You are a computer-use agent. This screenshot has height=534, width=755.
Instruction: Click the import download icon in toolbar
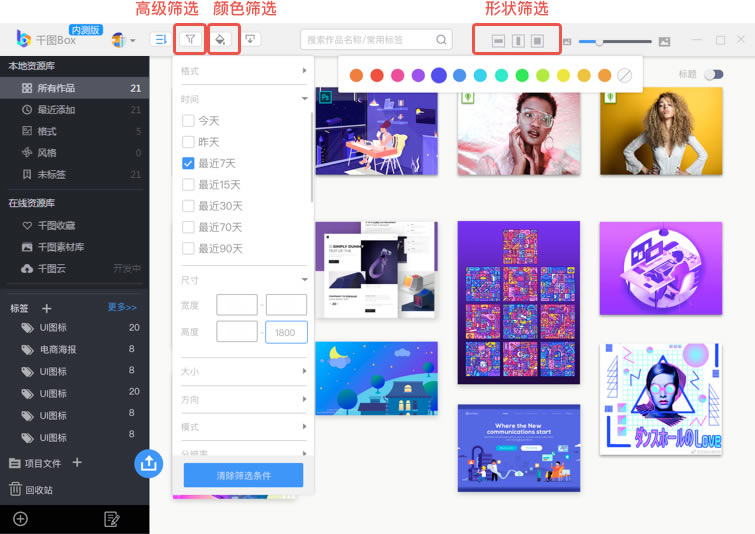click(x=250, y=39)
